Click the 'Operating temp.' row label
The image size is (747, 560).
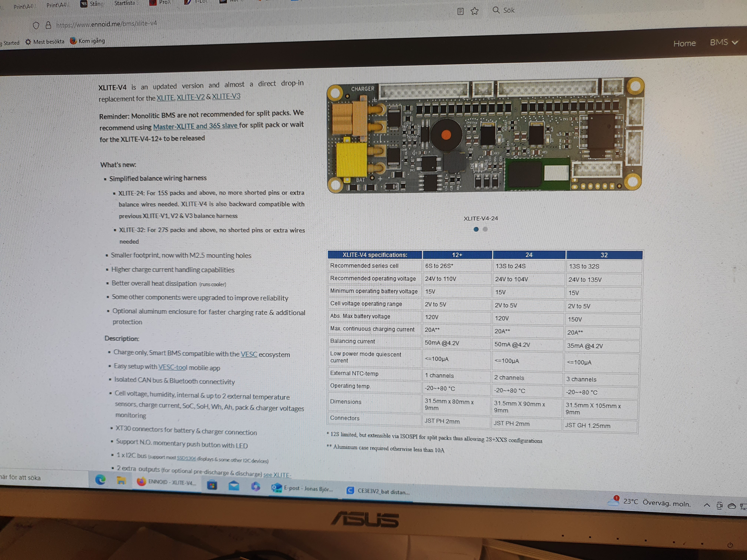tap(350, 386)
